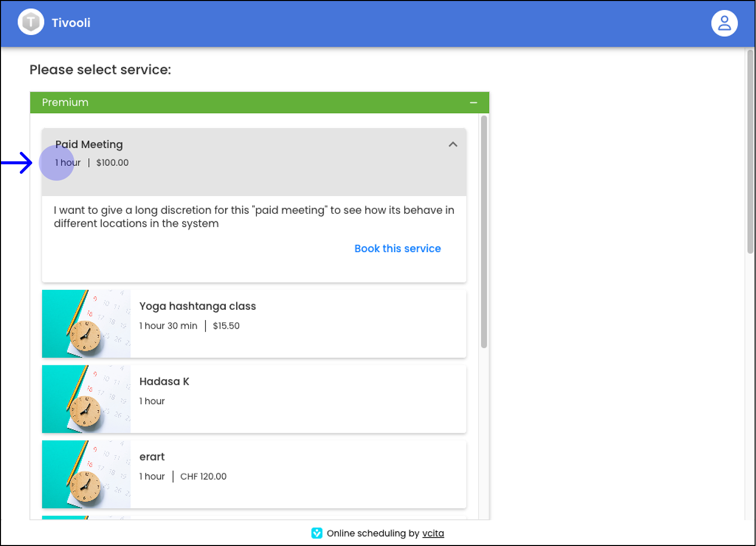Open the user profile icon
Image resolution: width=756 pixels, height=546 pixels.
[x=724, y=23]
